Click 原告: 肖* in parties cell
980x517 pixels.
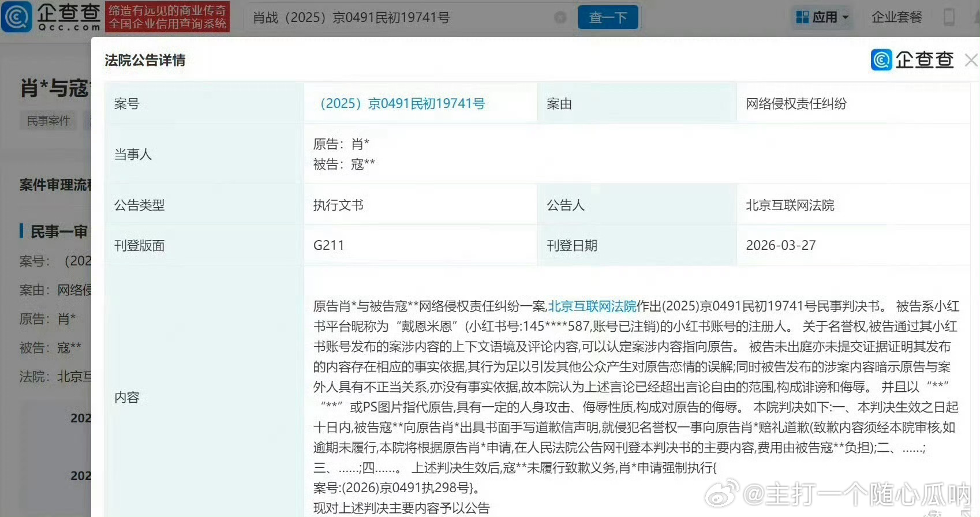point(341,144)
